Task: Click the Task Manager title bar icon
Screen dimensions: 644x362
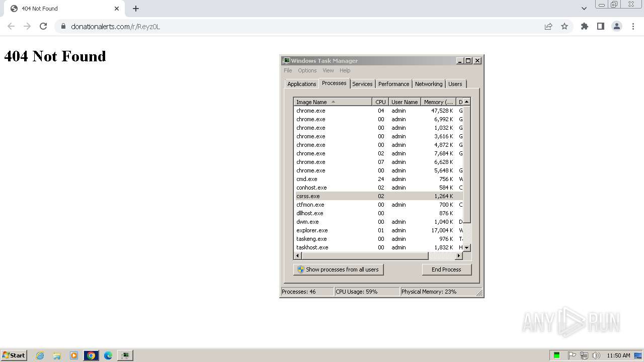Action: click(286, 61)
